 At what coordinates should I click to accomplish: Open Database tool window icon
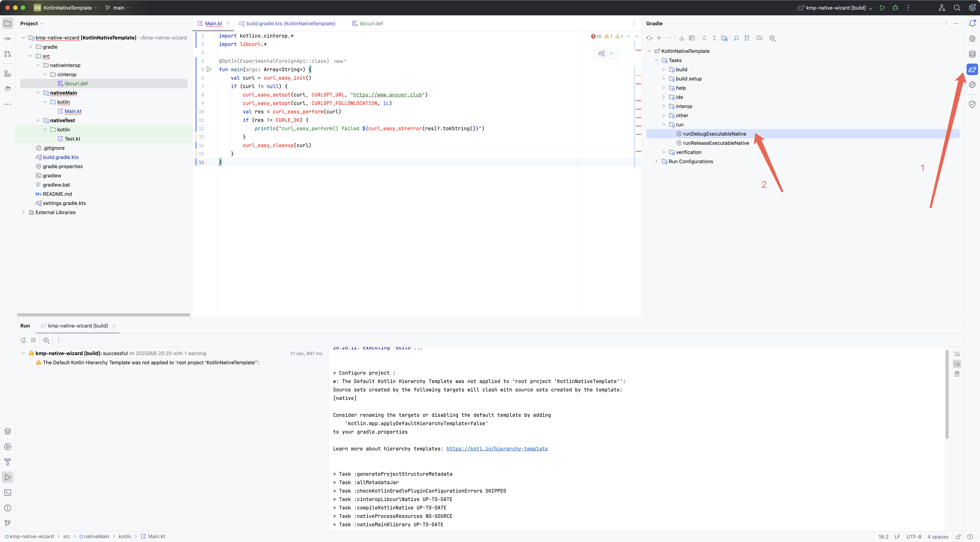click(x=972, y=54)
